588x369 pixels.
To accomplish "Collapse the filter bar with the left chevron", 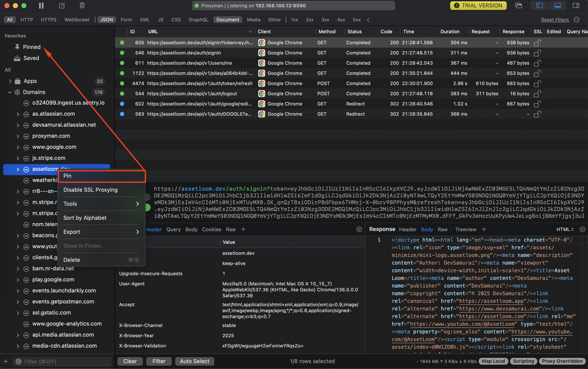I will (368, 20).
